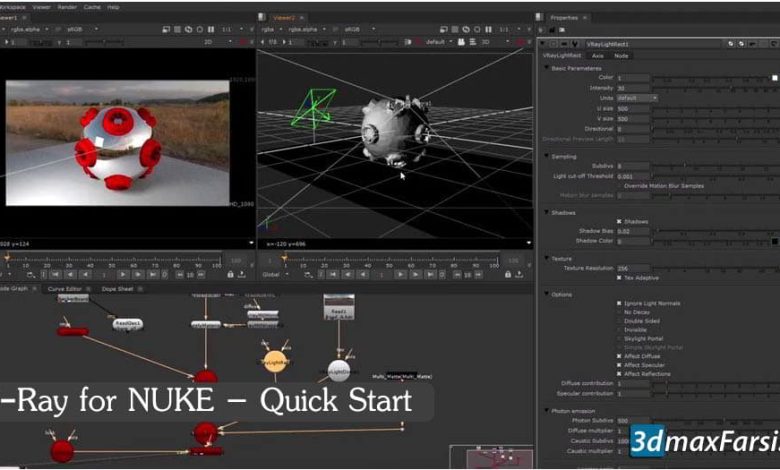This screenshot has height=470, width=780.
Task: Toggle Affect Reflections checkbox
Action: 619,374
